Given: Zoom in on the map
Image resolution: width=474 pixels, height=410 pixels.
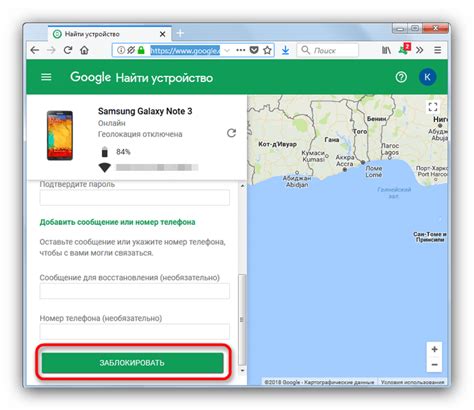Looking at the screenshot, I should [434, 349].
